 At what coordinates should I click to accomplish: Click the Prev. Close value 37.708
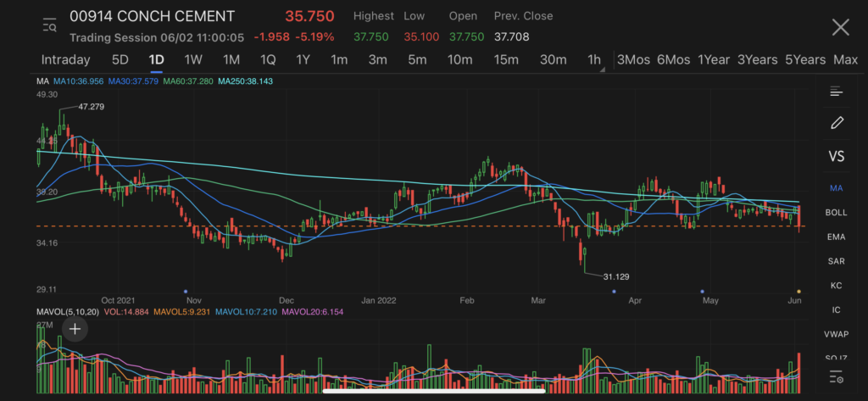coord(511,37)
